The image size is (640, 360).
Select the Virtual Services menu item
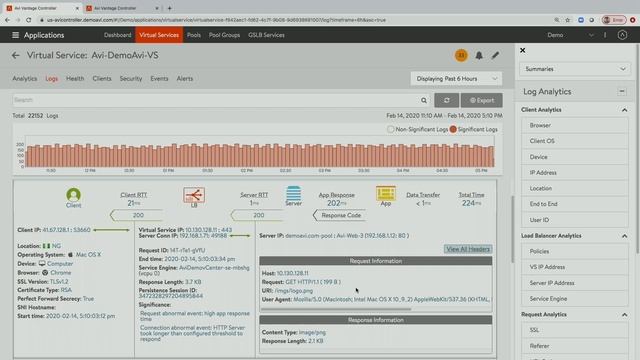pyautogui.click(x=159, y=35)
